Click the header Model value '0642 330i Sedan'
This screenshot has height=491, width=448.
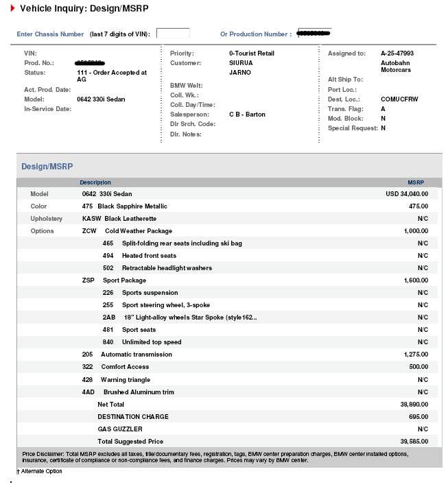pos(101,99)
